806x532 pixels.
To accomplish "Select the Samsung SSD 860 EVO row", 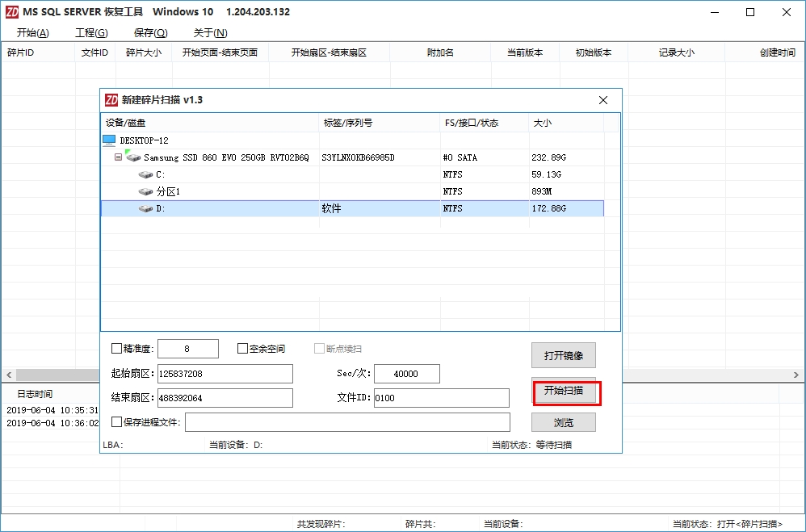I will click(x=352, y=157).
